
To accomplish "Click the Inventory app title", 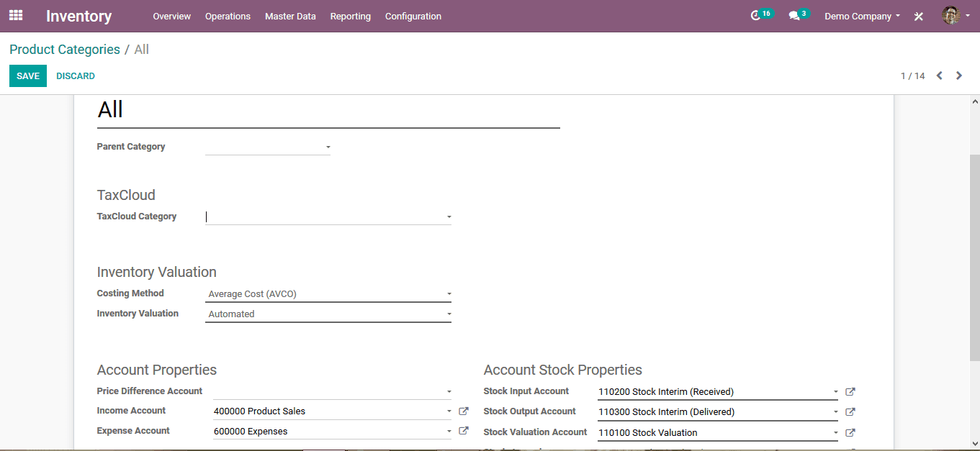I will 78,16.
